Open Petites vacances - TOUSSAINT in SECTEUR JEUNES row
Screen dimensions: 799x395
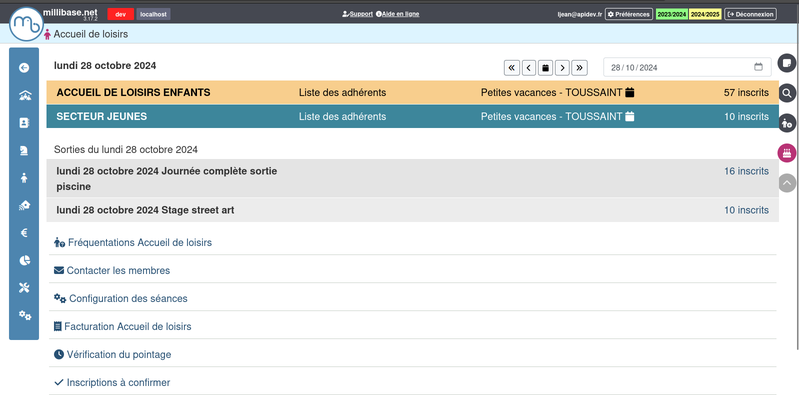(551, 116)
